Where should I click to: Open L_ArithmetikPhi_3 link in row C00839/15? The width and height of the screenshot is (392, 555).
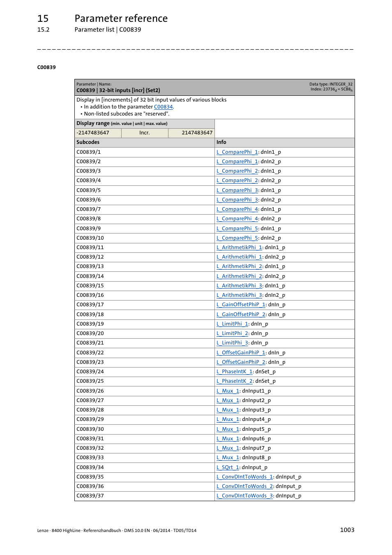(239, 286)
